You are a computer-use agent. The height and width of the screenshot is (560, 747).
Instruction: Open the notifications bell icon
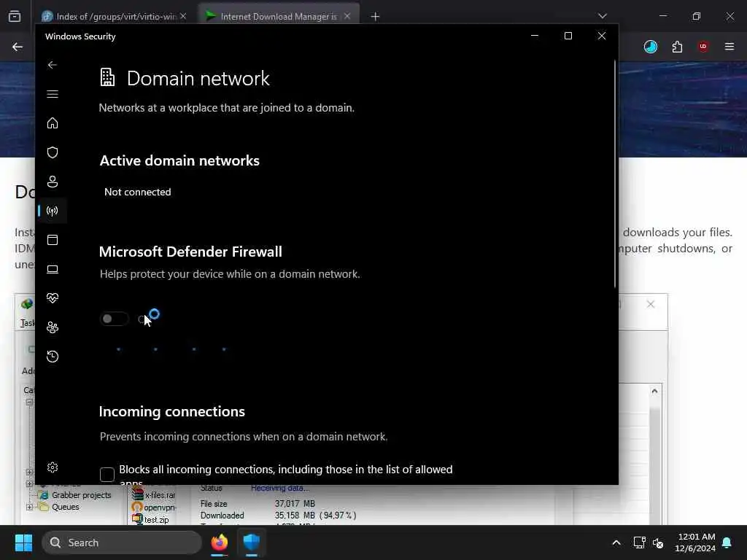click(x=727, y=542)
